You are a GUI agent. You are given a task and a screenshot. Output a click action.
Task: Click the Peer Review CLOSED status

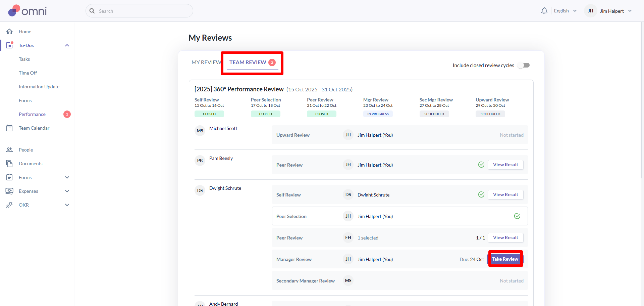[321, 114]
